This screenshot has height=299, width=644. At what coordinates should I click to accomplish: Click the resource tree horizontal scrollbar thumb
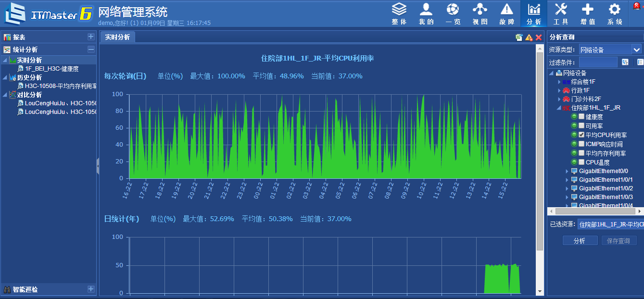[x=594, y=211]
